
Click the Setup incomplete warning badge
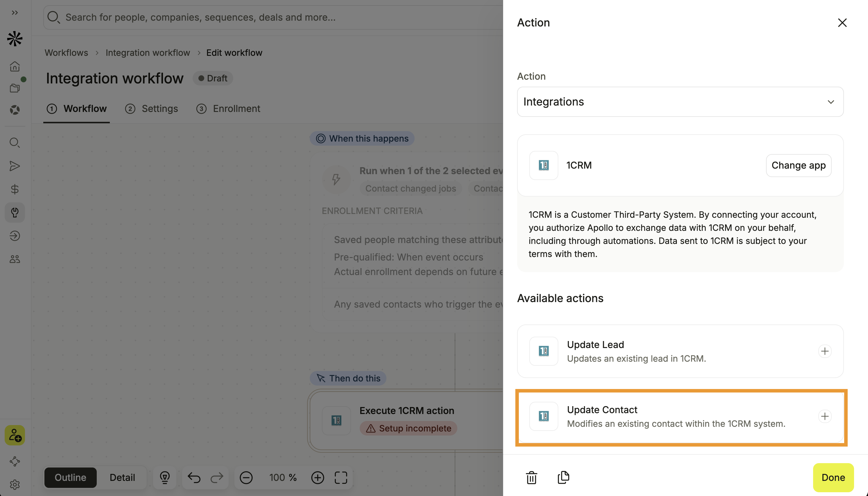pos(408,428)
